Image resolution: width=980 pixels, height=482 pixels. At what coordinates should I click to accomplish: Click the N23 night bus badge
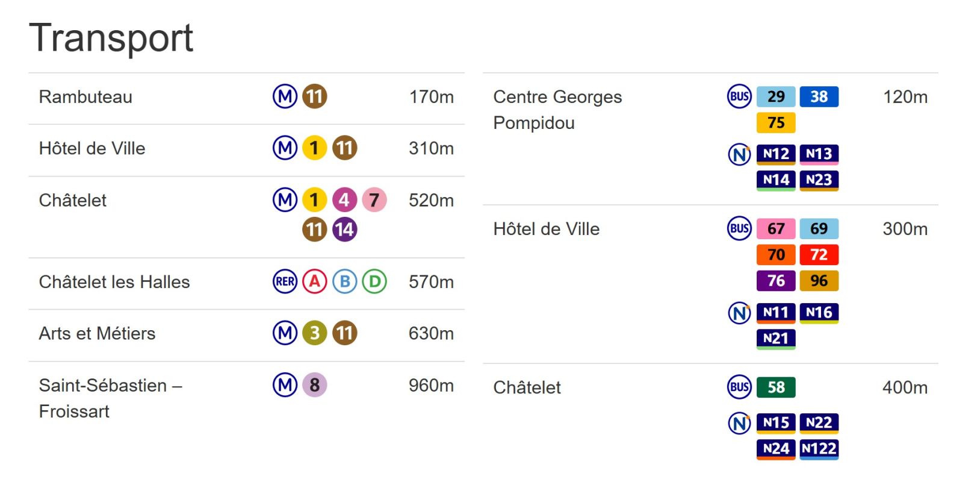(819, 180)
